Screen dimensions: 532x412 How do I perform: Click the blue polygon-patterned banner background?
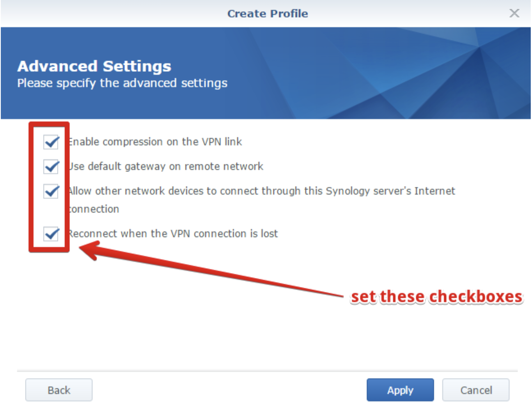click(369, 73)
